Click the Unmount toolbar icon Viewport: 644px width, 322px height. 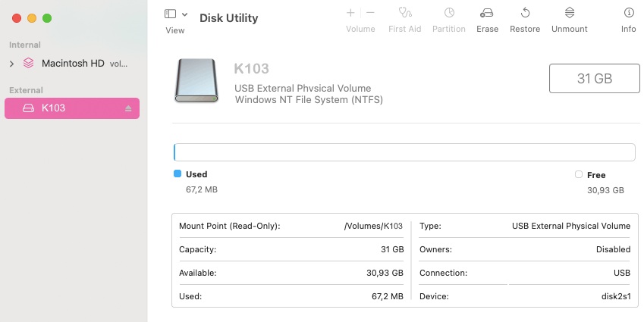point(569,13)
